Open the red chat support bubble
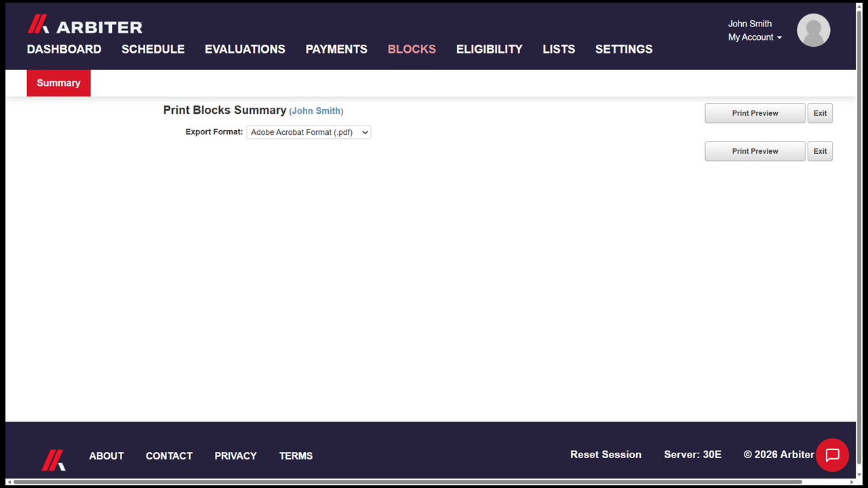The width and height of the screenshot is (868, 488). [x=832, y=455]
